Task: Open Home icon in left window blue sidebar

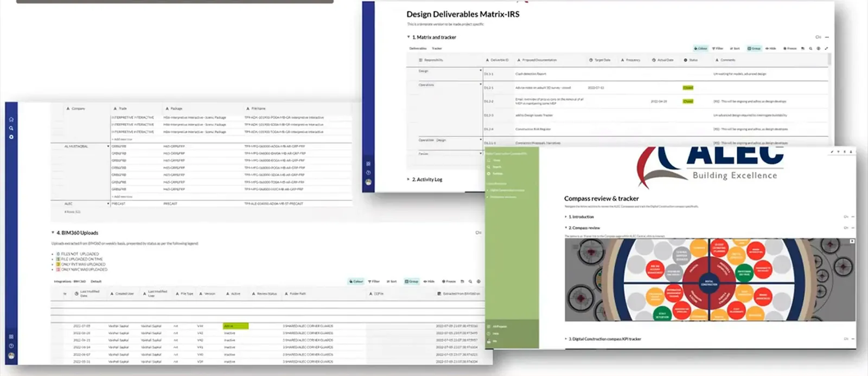Action: [11, 119]
